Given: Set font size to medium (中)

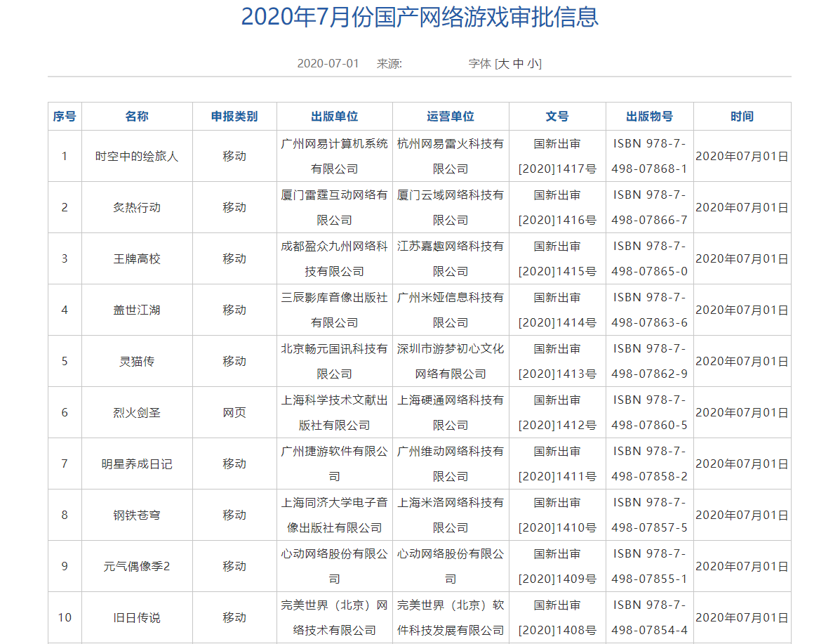Looking at the screenshot, I should (519, 63).
